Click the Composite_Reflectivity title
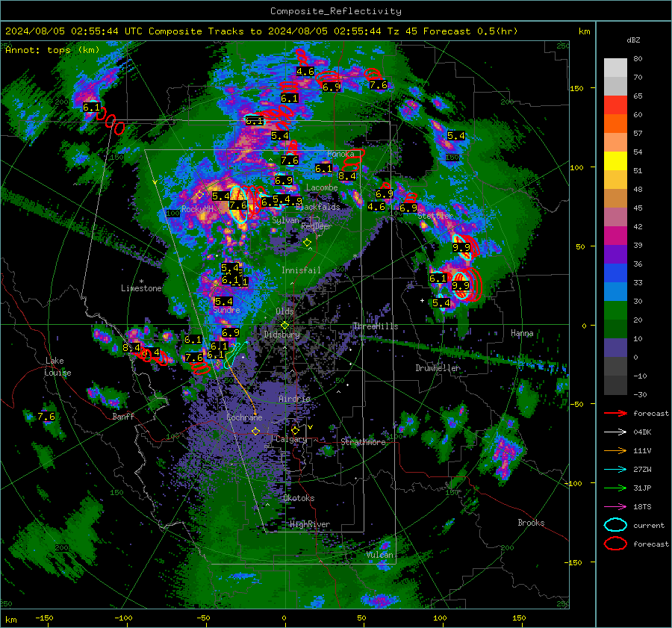 point(336,11)
